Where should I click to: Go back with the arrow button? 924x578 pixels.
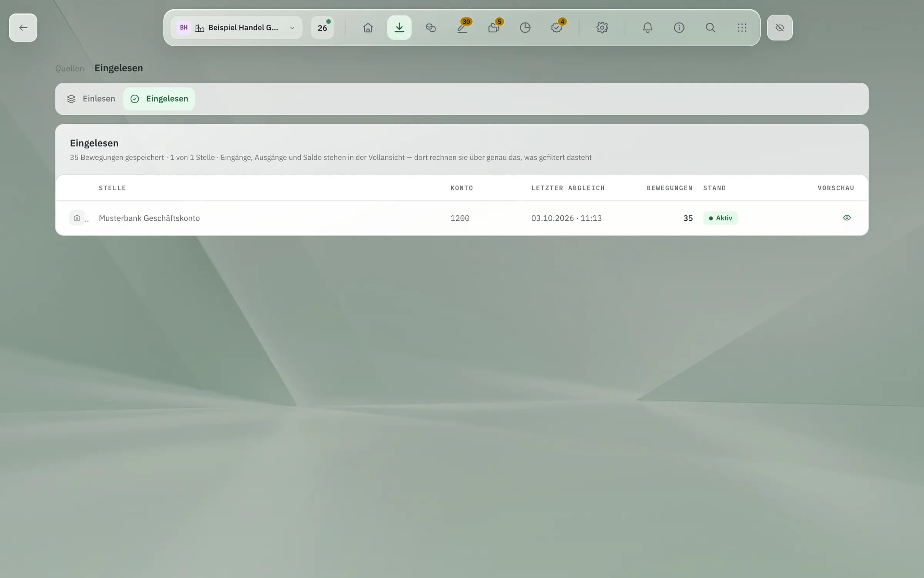click(x=23, y=28)
